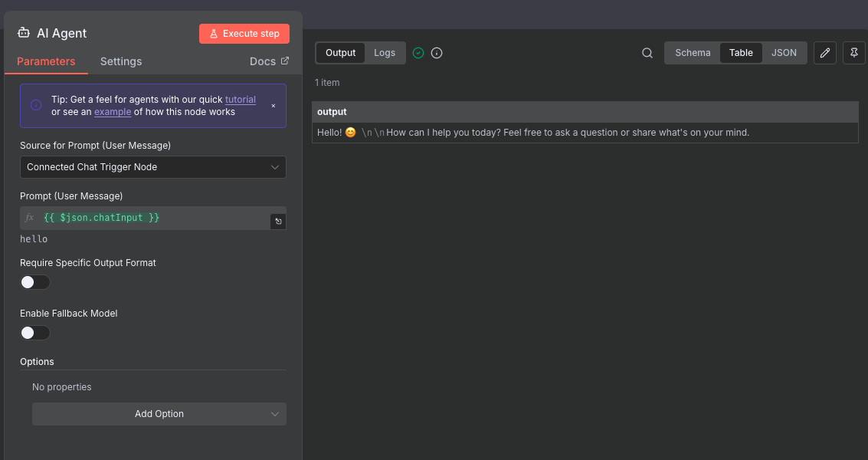868x460 pixels.
Task: Select the Output tab
Action: (340, 53)
